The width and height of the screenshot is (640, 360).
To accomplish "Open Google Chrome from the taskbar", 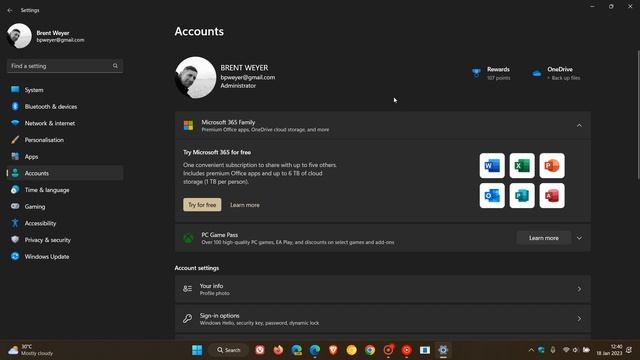I will (x=370, y=350).
